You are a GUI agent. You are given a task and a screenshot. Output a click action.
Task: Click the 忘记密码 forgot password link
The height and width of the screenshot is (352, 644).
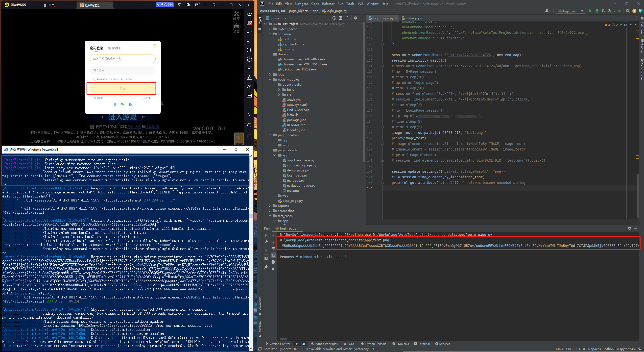point(147,98)
